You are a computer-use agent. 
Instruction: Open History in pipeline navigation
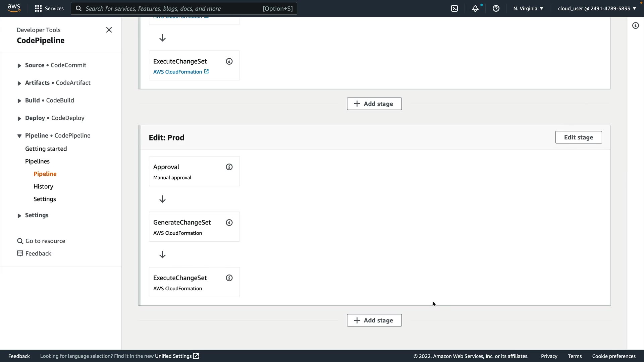[43, 186]
